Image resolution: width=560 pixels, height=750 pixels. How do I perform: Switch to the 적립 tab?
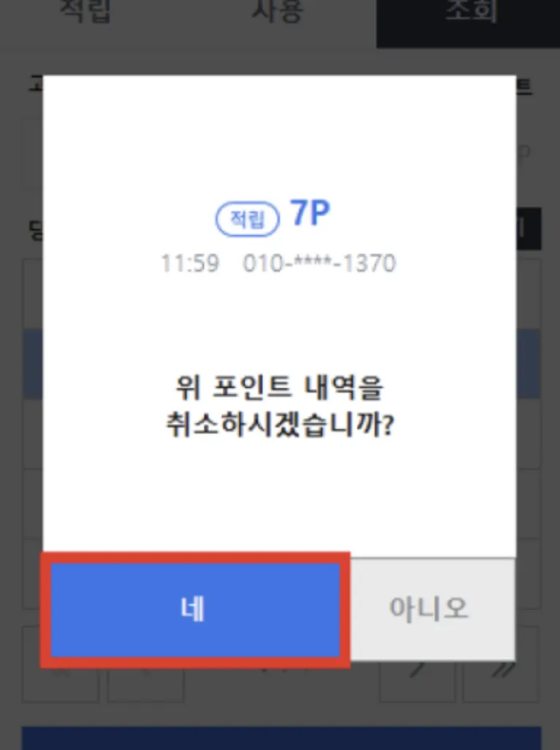(85, 12)
